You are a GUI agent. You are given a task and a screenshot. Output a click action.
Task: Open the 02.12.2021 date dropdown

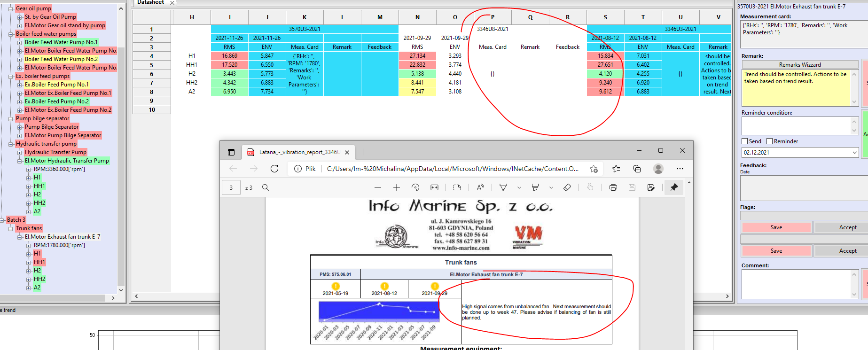854,153
